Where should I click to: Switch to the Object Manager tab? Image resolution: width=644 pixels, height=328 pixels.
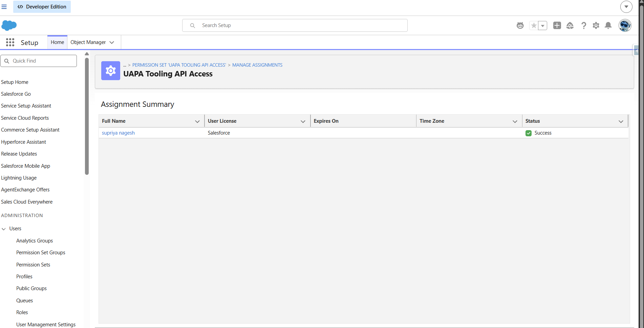pyautogui.click(x=88, y=42)
